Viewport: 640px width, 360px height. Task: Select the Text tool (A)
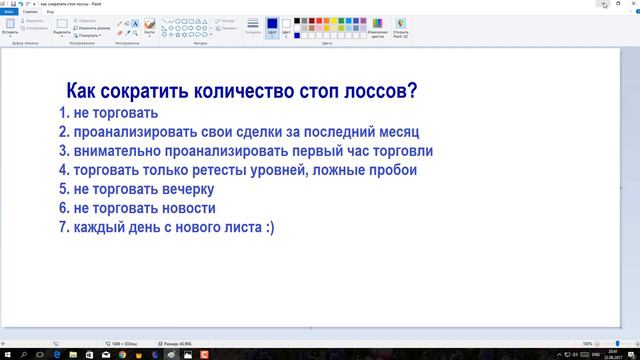tap(135, 24)
